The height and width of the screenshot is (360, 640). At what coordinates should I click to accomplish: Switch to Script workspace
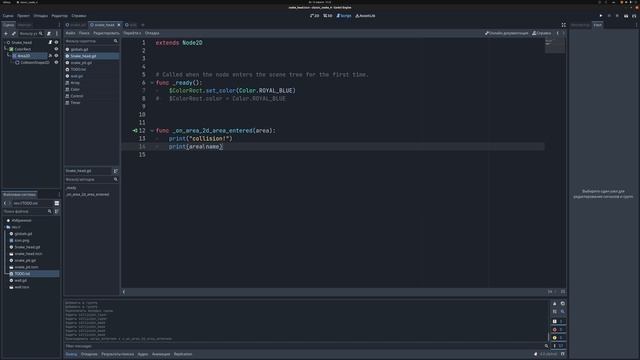(x=344, y=16)
